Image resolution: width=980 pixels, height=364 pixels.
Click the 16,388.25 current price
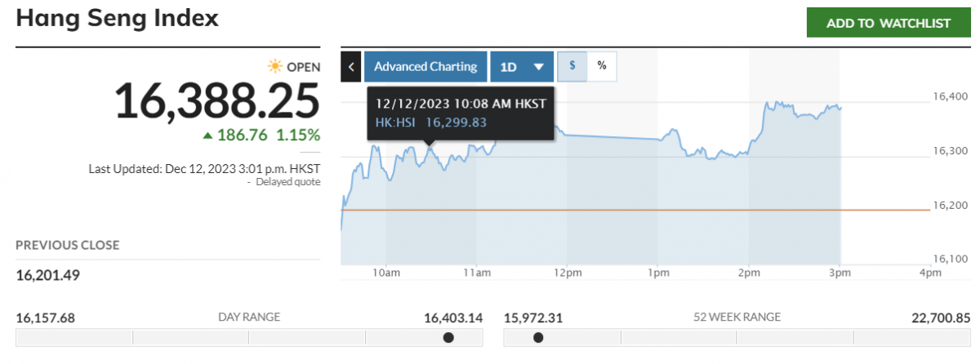click(x=216, y=101)
